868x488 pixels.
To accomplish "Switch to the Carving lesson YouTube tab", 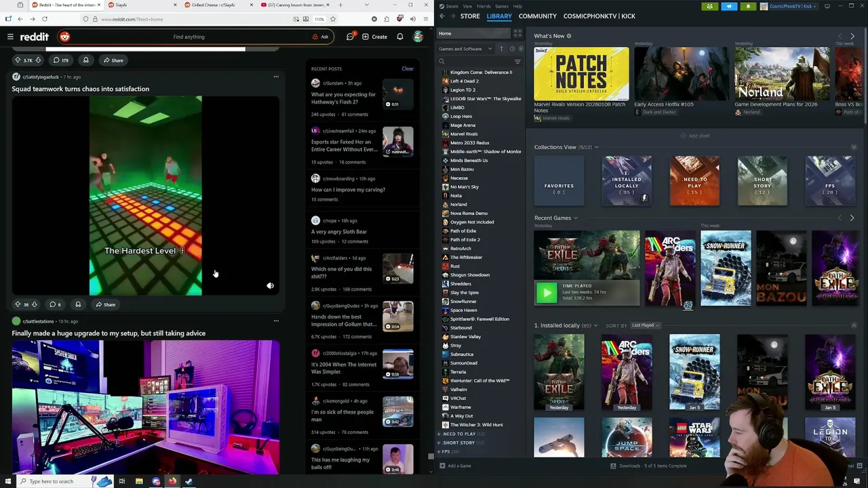I will point(296,5).
